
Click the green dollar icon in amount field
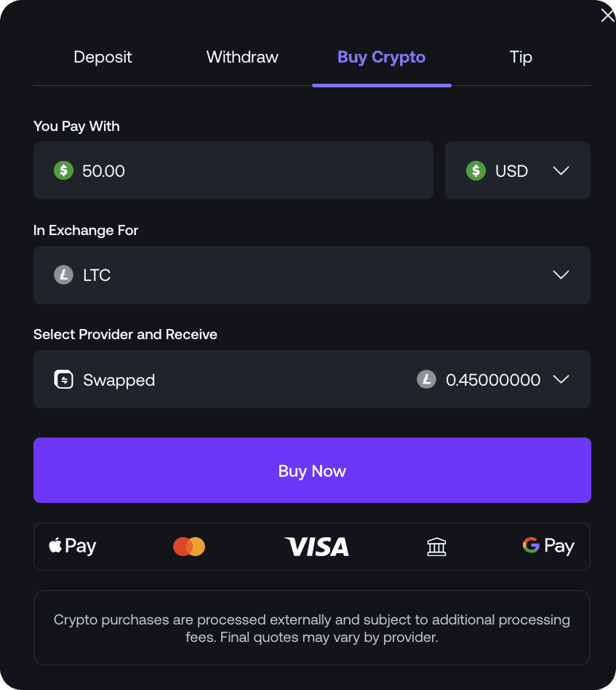(x=64, y=171)
